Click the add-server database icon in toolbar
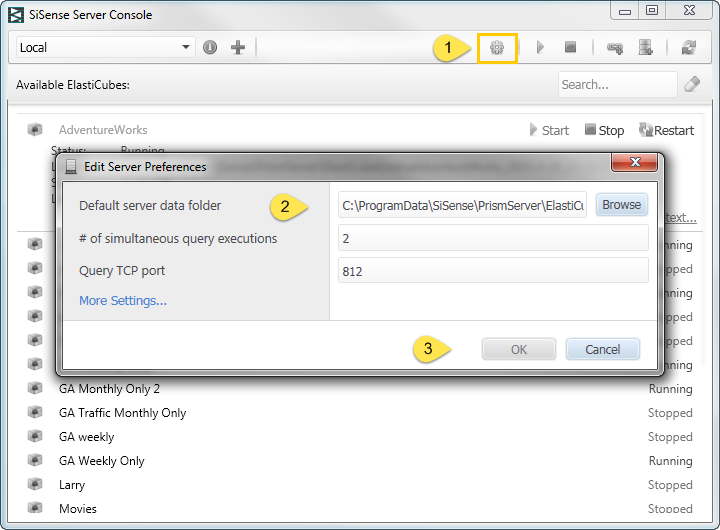720x530 pixels. coord(646,47)
